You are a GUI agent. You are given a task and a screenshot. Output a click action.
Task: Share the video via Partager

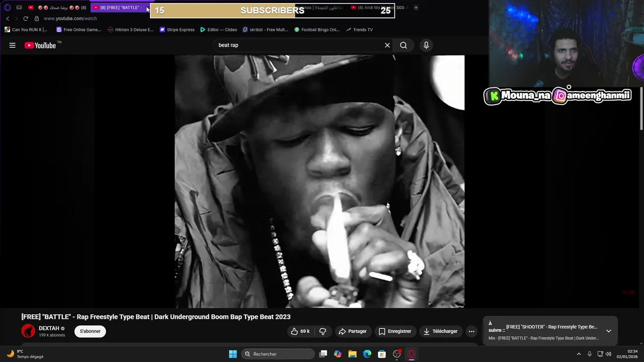(353, 331)
